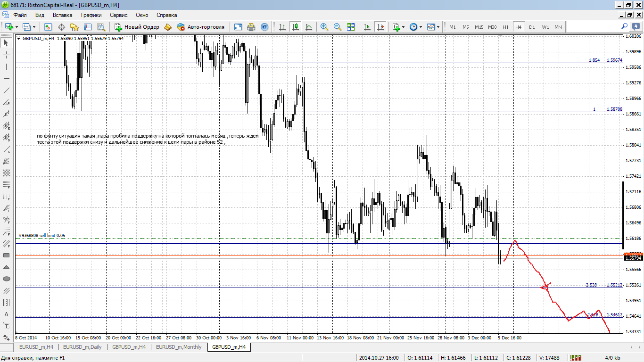644x362 pixels.
Task: Select the trendline drawing tool
Action: 7,90
